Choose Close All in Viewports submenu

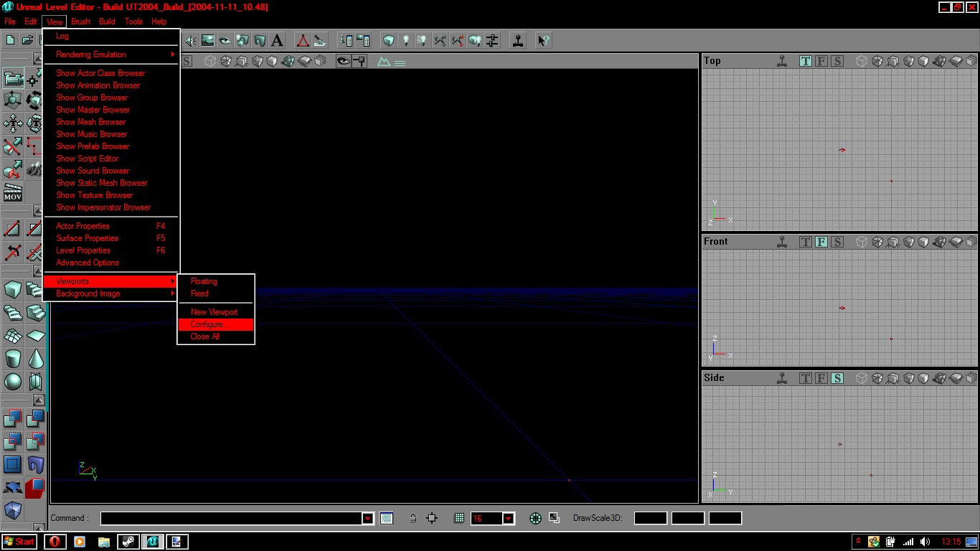coord(216,336)
